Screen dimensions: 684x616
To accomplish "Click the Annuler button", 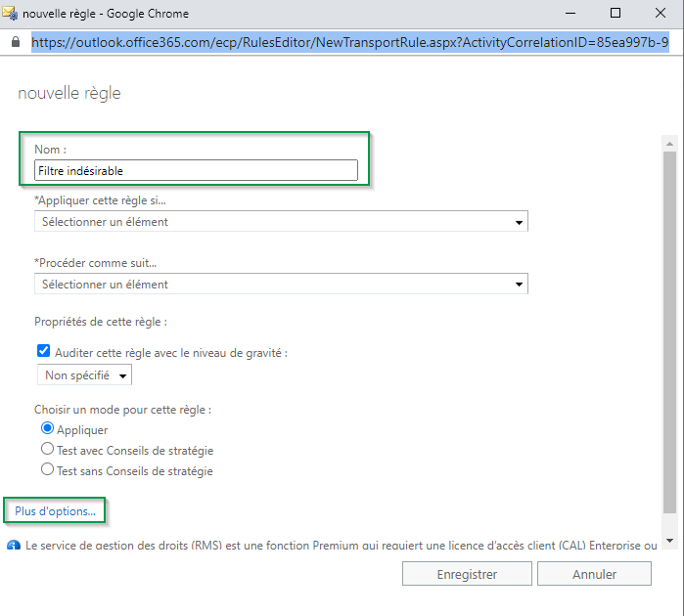I will coord(594,574).
